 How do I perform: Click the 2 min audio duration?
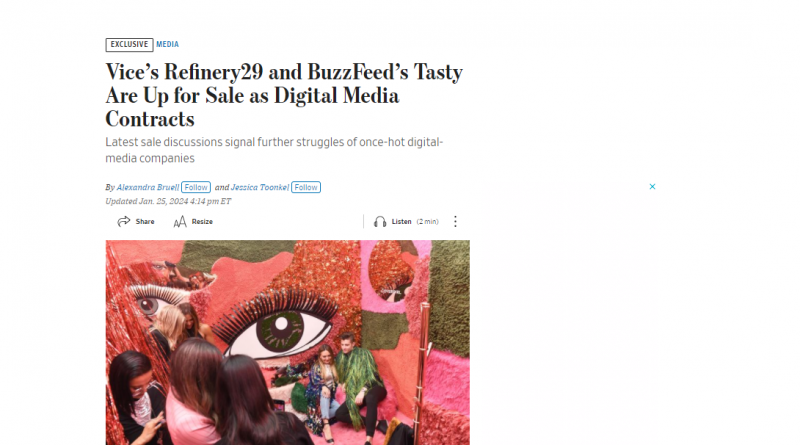(x=428, y=221)
